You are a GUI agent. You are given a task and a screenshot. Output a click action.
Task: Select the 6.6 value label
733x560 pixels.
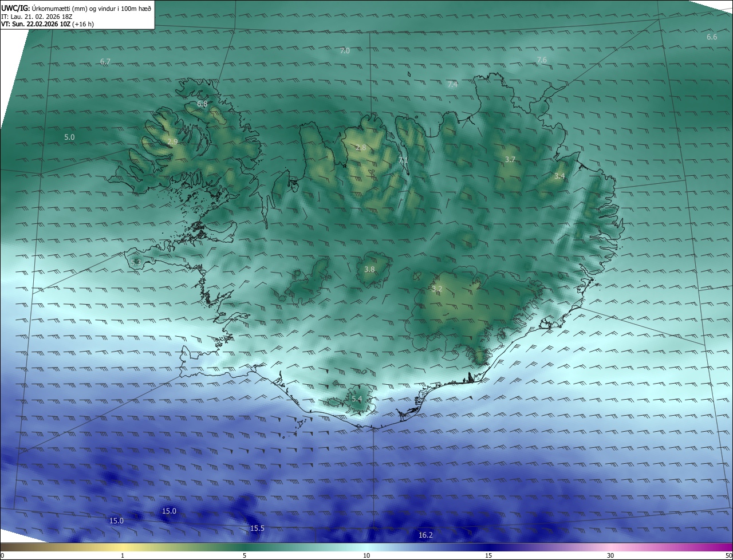[712, 37]
